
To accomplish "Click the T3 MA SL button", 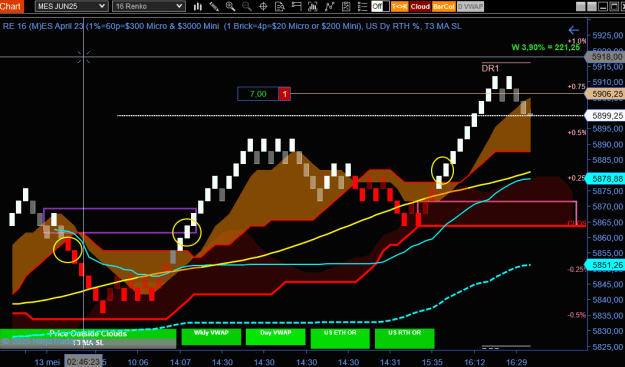I will (88, 343).
